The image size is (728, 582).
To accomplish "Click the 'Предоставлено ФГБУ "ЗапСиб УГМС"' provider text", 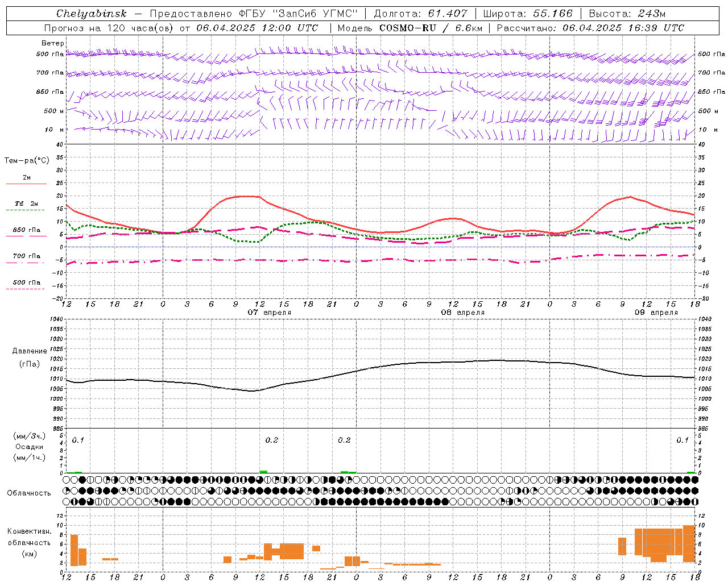I will (x=254, y=14).
